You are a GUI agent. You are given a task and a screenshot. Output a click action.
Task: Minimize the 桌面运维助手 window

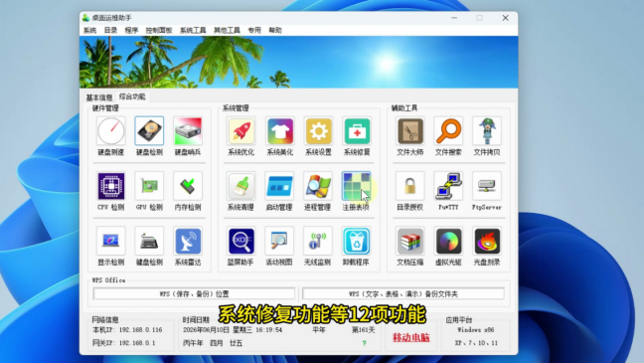coord(454,18)
